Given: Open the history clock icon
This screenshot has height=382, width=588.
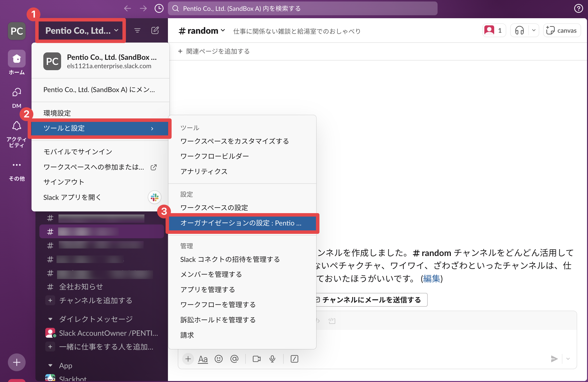Looking at the screenshot, I should [159, 9].
